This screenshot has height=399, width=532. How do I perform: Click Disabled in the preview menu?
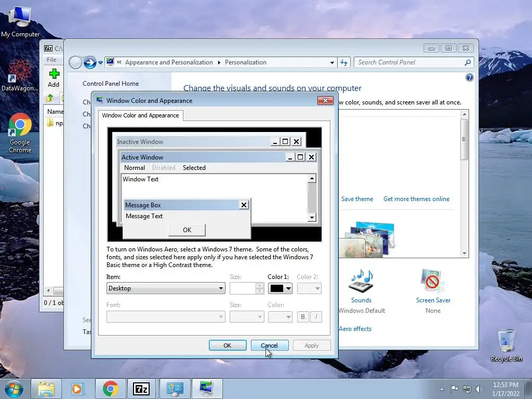click(164, 168)
